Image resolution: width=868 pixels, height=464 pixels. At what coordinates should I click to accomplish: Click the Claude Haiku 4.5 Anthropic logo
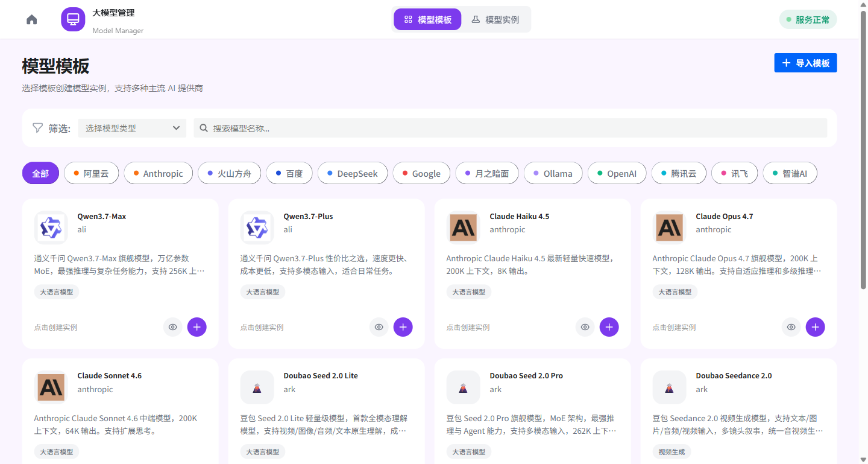(x=463, y=227)
